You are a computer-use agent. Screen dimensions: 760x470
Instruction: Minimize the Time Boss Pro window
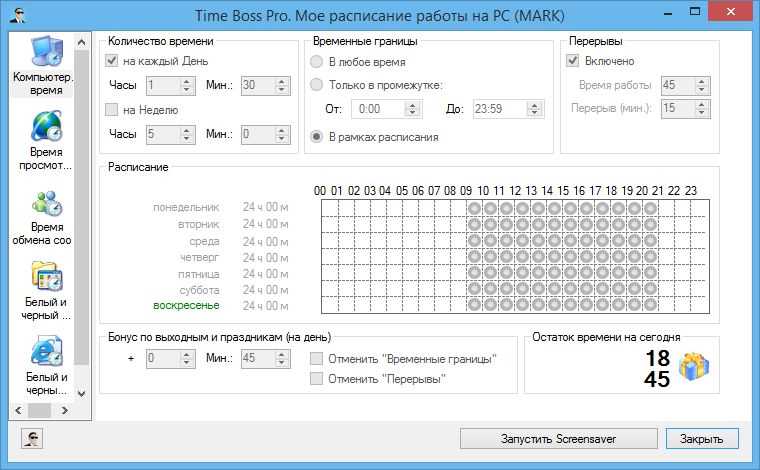coord(668,13)
